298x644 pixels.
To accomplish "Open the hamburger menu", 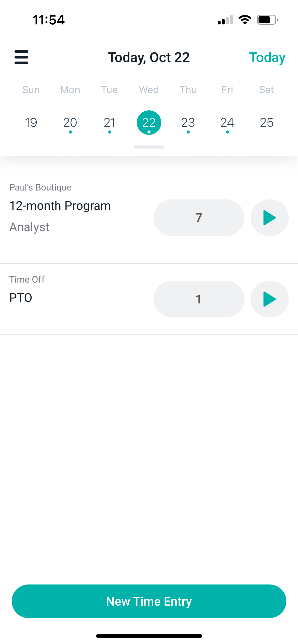I will tap(21, 57).
